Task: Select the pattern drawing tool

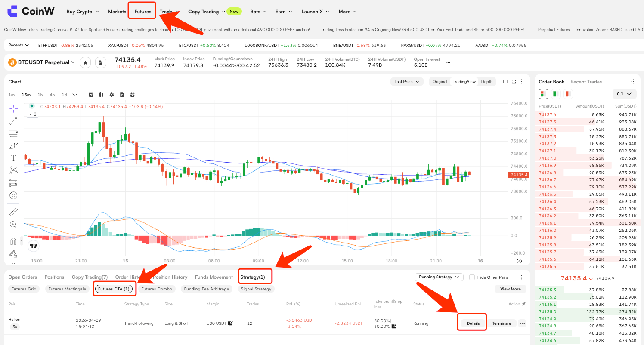Action: coord(14,170)
